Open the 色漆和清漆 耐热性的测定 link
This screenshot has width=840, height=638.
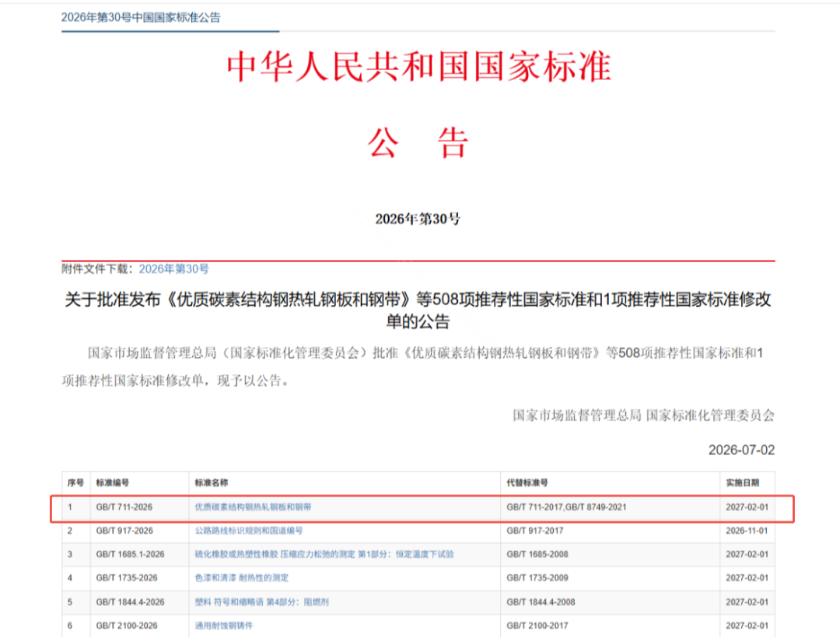(242, 577)
